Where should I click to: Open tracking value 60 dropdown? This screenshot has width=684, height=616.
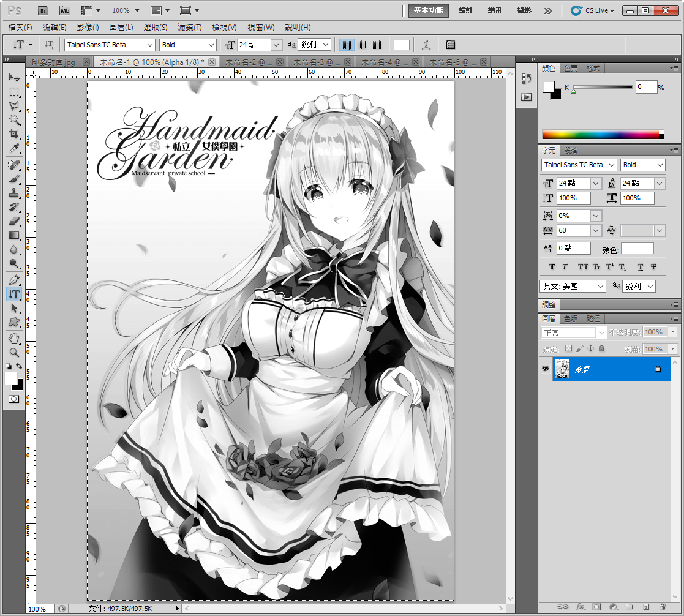[x=596, y=230]
